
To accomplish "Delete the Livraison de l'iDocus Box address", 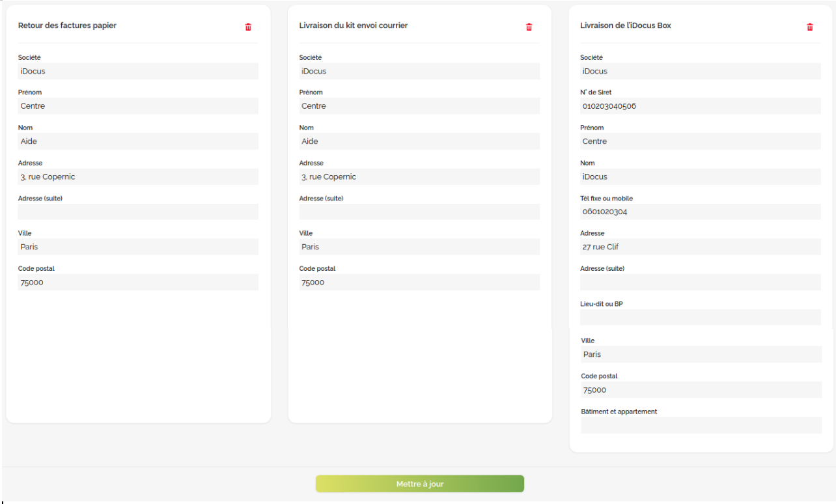I will (x=810, y=27).
